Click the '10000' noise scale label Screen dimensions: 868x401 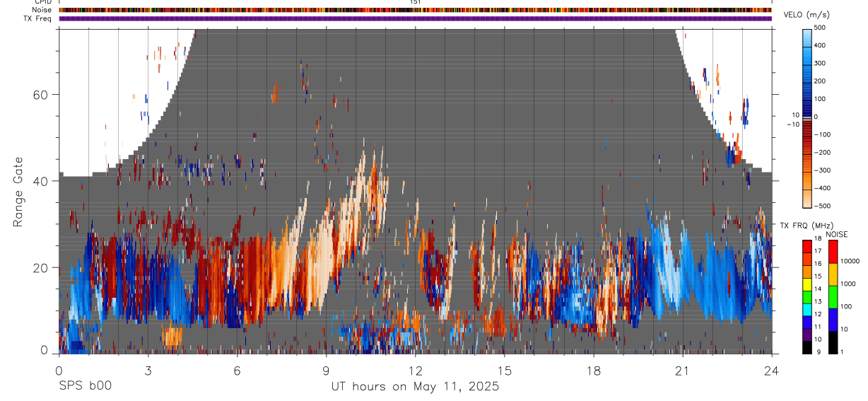[x=850, y=262]
